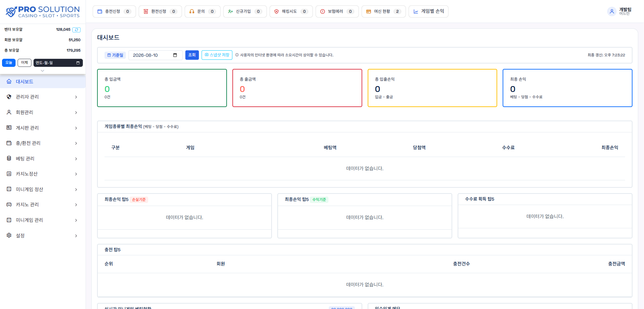
Task: Click the 스냅샷 저장 snapshot button
Action: click(x=217, y=55)
